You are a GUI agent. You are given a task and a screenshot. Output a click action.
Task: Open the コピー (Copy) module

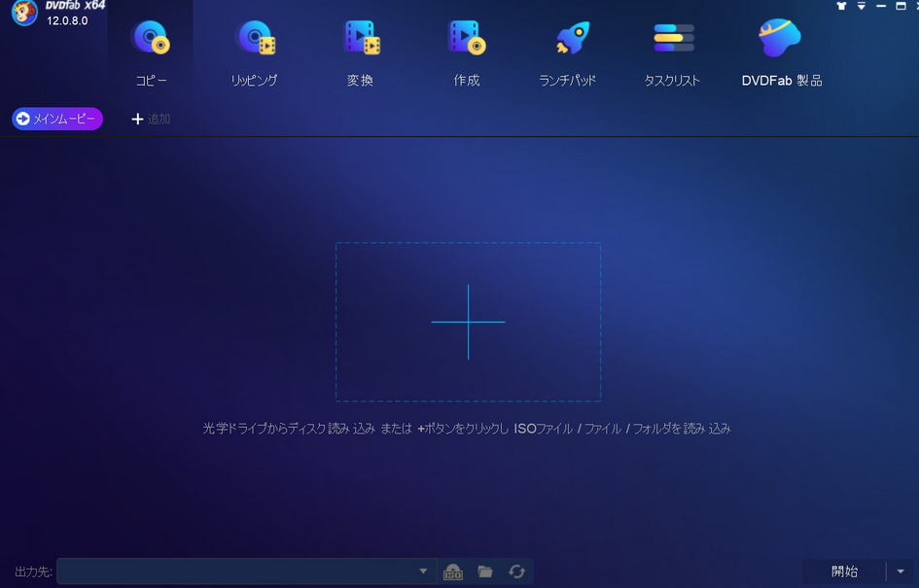[151, 51]
